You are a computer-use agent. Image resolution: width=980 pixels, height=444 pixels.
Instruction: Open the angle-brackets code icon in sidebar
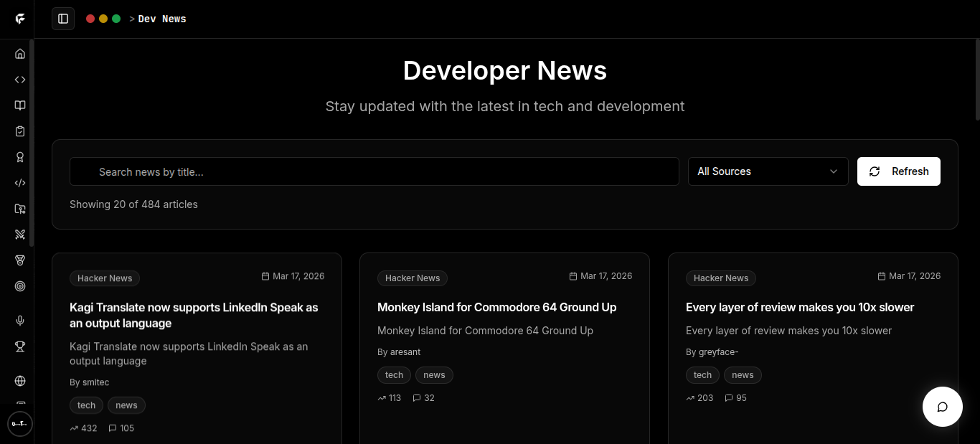coord(20,80)
